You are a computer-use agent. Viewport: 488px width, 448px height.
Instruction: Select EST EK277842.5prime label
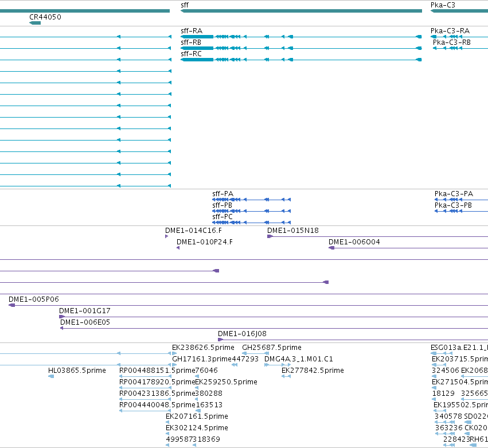[x=313, y=371]
